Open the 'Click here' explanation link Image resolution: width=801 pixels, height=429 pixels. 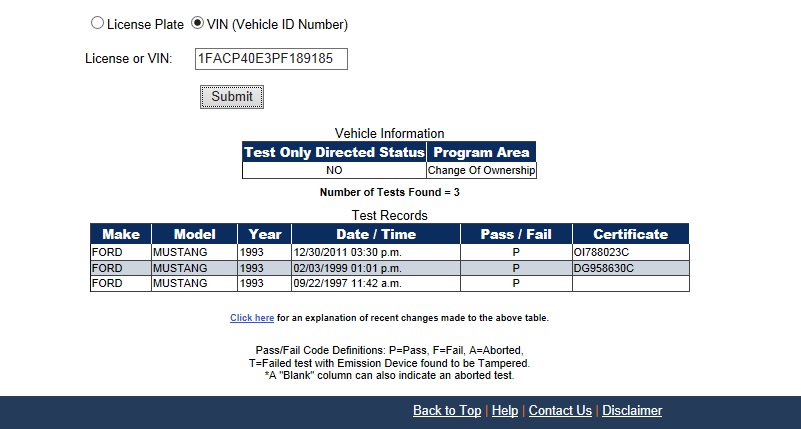click(252, 318)
